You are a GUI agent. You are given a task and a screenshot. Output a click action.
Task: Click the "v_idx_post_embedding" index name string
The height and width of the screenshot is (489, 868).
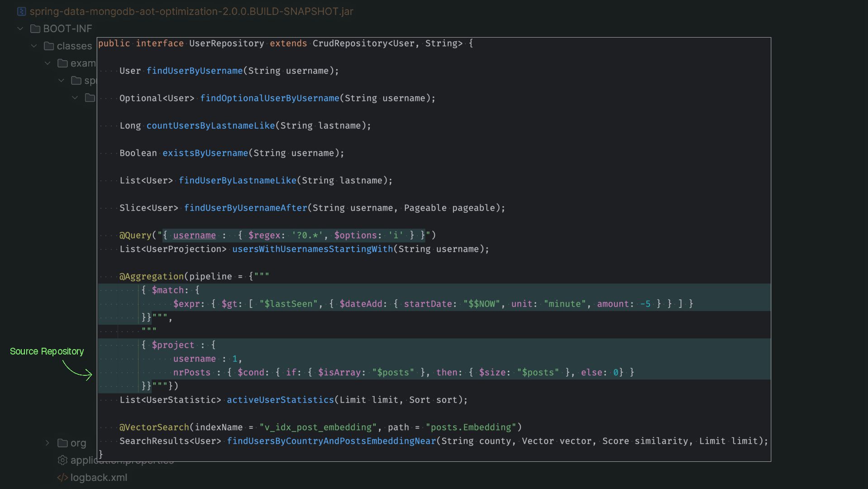318,427
